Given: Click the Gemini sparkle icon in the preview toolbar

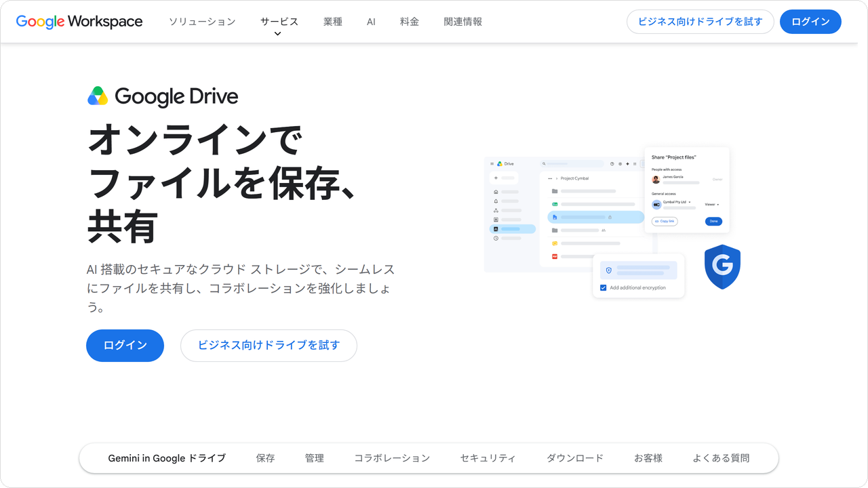Looking at the screenshot, I should [x=627, y=163].
